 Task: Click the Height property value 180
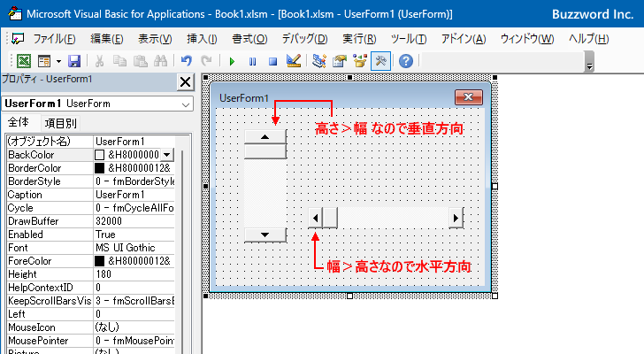pyautogui.click(x=134, y=274)
